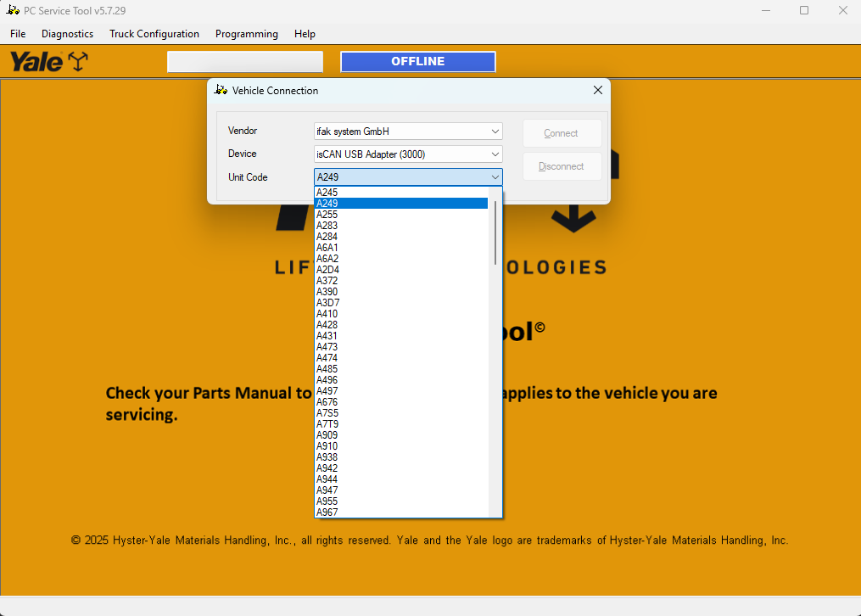Screen dimensions: 861x616
Task: Open the File menu
Action: point(17,34)
